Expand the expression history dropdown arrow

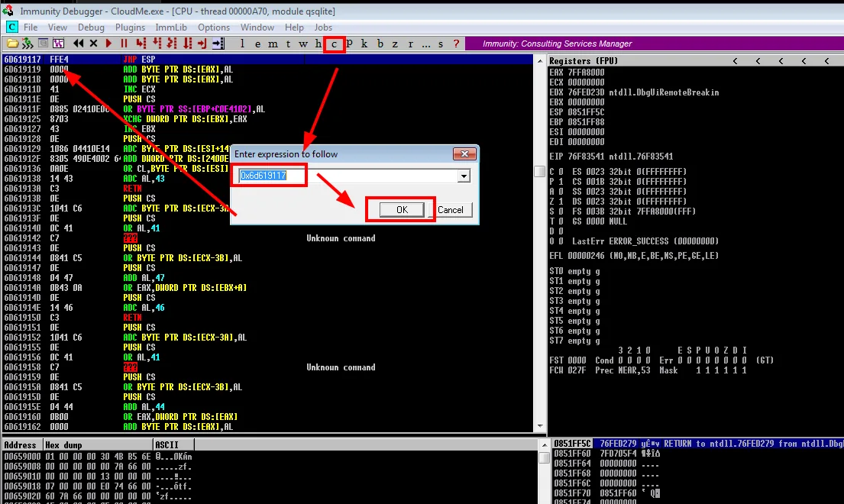[x=464, y=176]
